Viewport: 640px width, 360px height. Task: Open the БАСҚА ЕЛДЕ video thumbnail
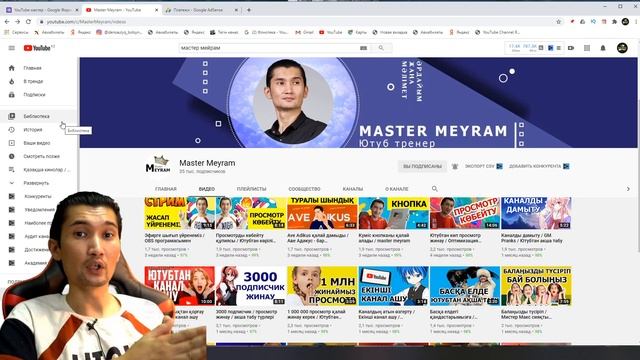[464, 286]
